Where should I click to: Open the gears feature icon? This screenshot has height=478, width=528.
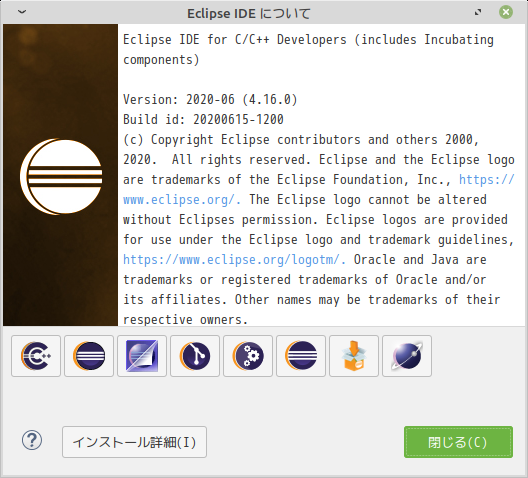(248, 356)
